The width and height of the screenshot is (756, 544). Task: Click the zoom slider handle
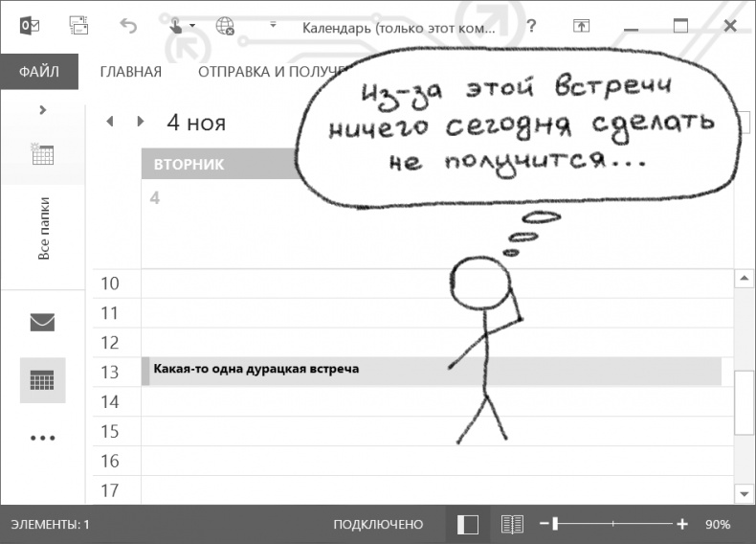(555, 524)
